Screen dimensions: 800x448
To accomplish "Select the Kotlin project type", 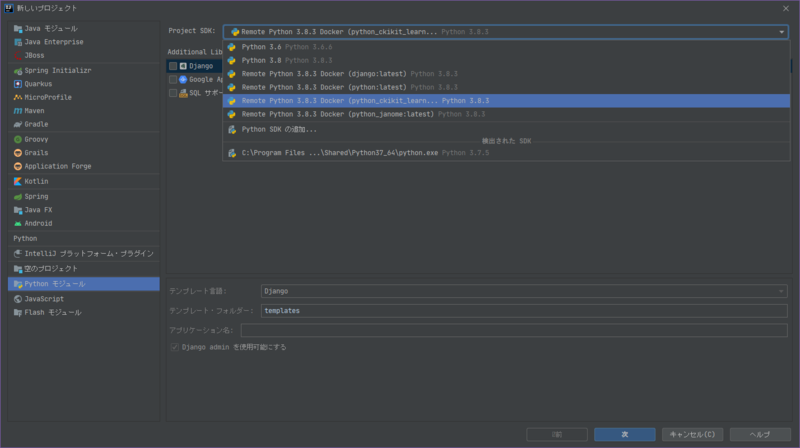I will pyautogui.click(x=84, y=181).
